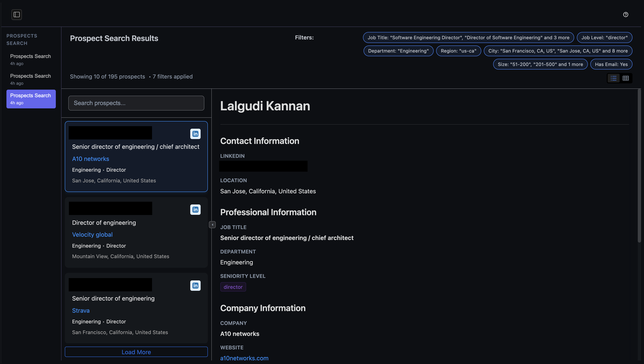This screenshot has height=364, width=644.
Task: Click the '7 filters applied' text
Action: tap(173, 77)
